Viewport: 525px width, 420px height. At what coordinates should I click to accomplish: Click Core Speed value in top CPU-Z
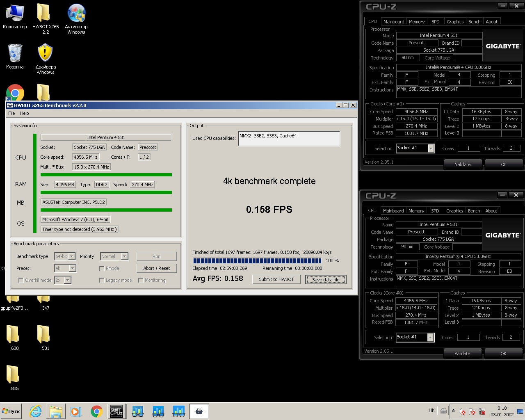coord(416,112)
